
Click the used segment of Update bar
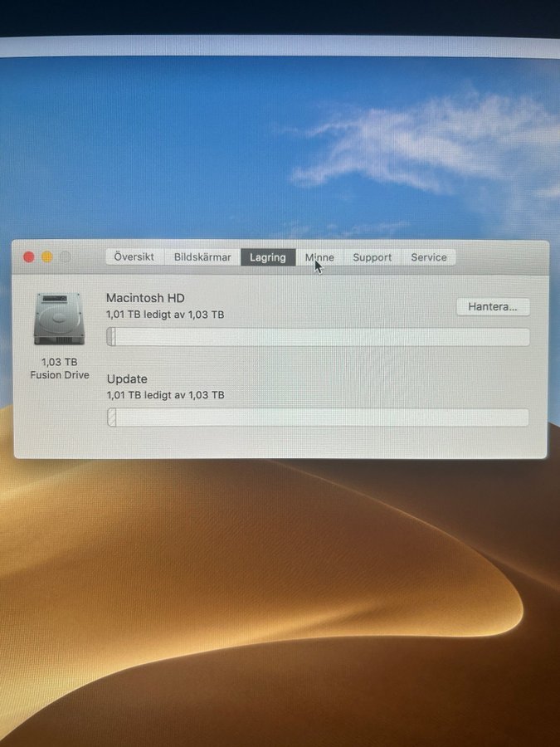click(111, 417)
